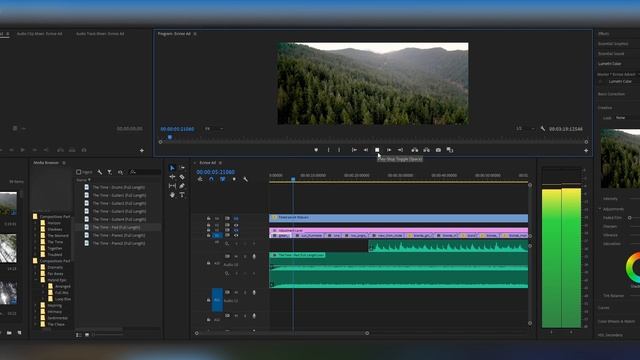Screen dimensions: 640x360
Task: Select the Track Select Forward tool
Action: (182, 168)
